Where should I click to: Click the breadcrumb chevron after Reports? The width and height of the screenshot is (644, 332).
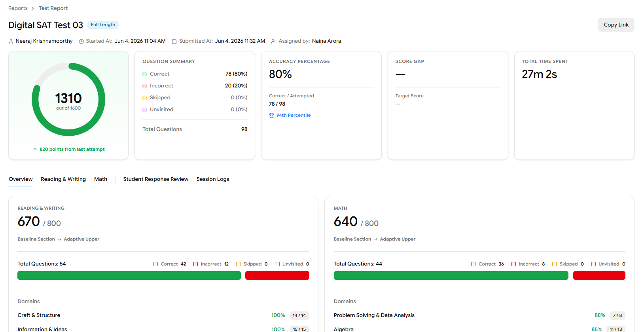point(33,8)
